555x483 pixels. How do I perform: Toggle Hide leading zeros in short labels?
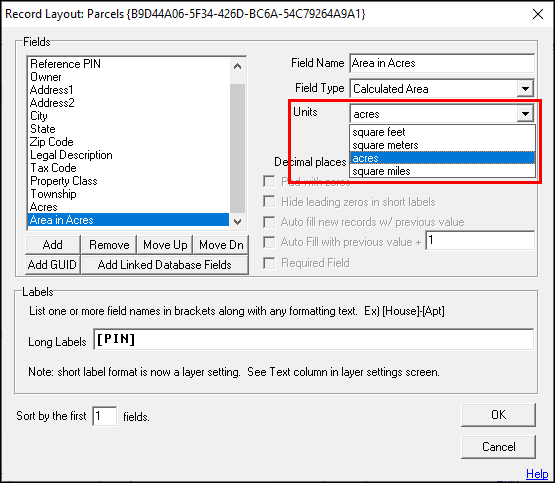pyautogui.click(x=269, y=202)
